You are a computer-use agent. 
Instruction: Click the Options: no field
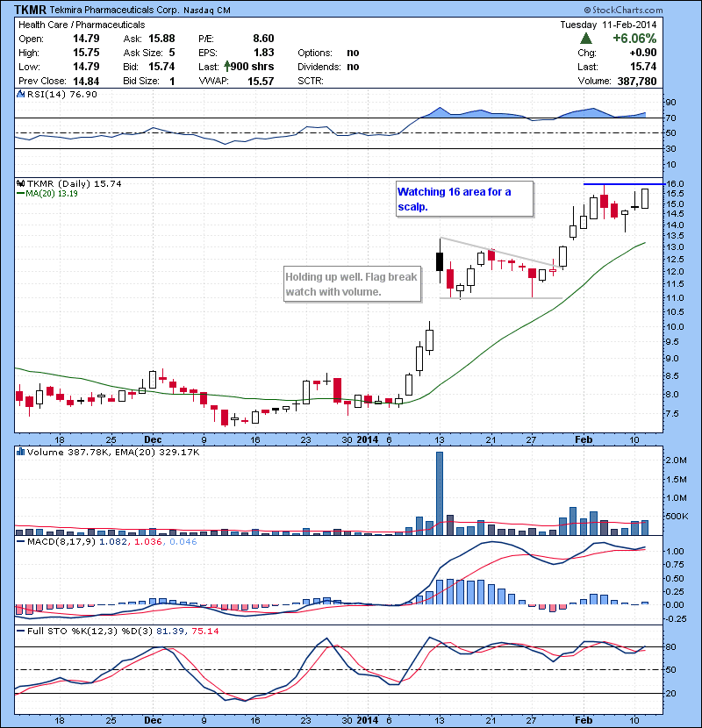[328, 53]
